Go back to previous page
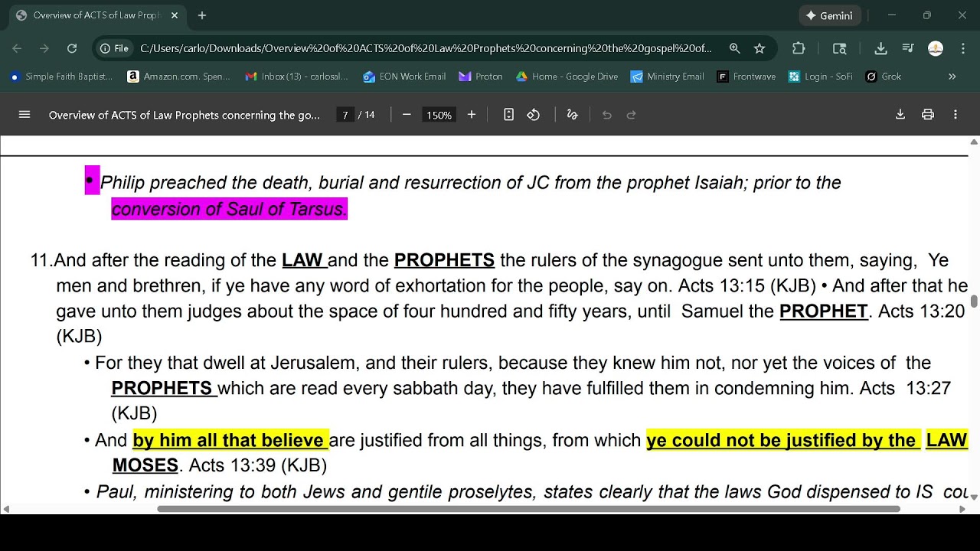Viewport: 980px width, 551px height. [x=17, y=48]
